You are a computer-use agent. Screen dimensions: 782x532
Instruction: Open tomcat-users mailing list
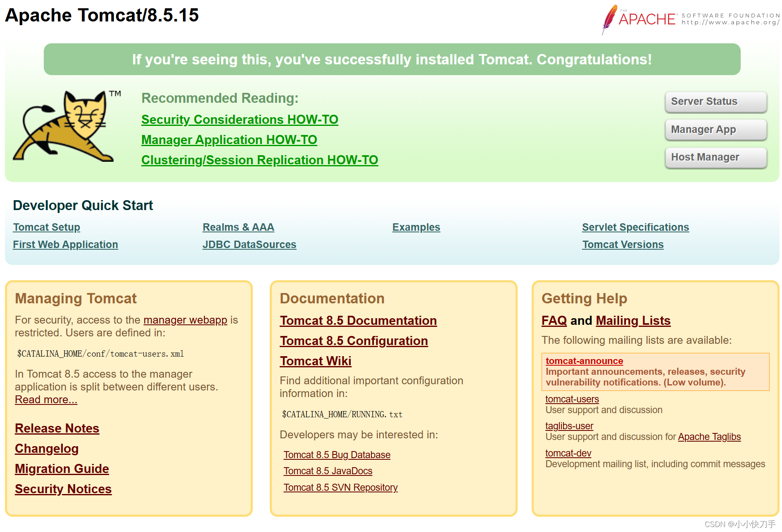point(572,399)
